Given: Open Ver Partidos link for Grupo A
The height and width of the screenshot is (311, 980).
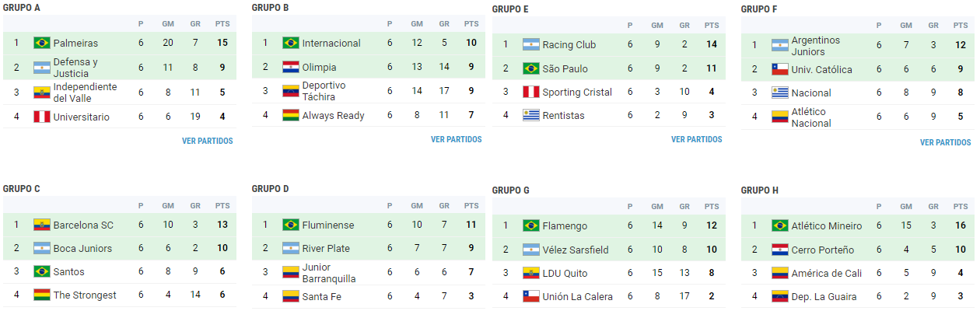Looking at the screenshot, I should pyautogui.click(x=207, y=141).
